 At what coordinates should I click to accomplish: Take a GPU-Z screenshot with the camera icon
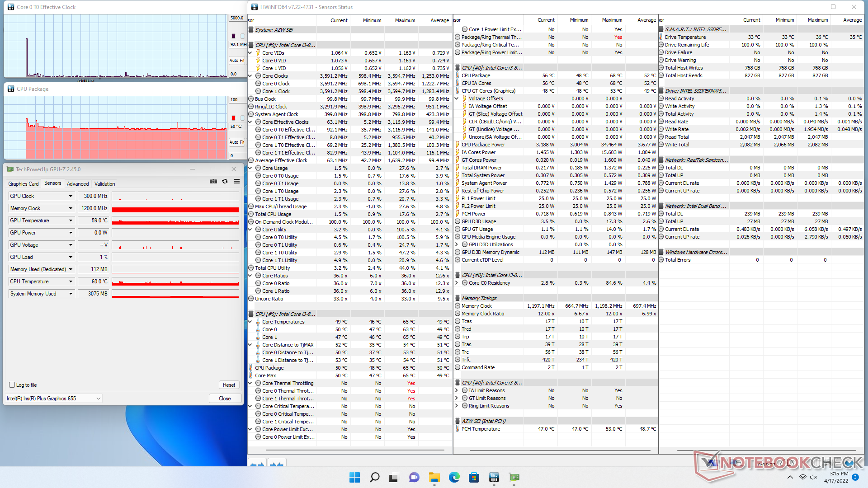point(213,182)
